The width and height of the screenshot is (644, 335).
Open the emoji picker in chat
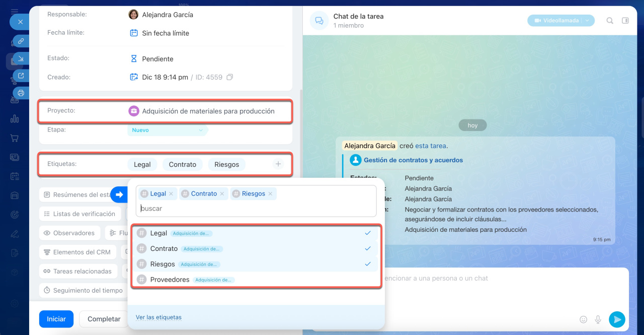584,319
